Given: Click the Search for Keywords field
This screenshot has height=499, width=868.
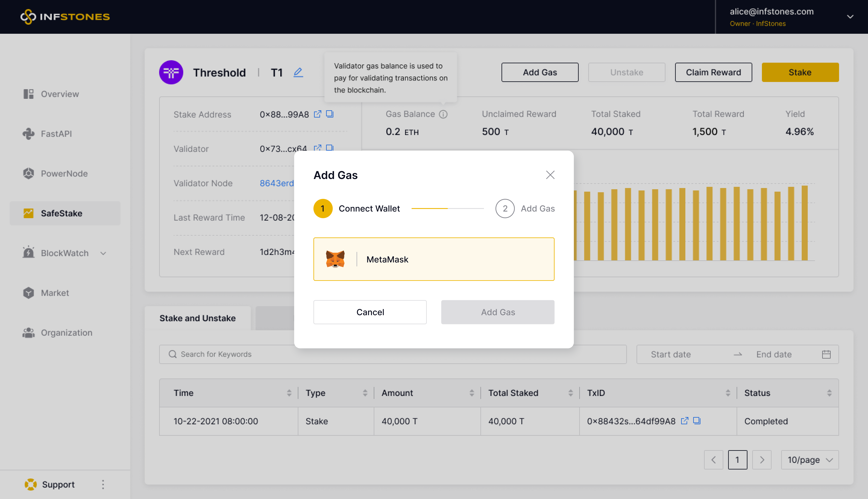Looking at the screenshot, I should tap(392, 354).
